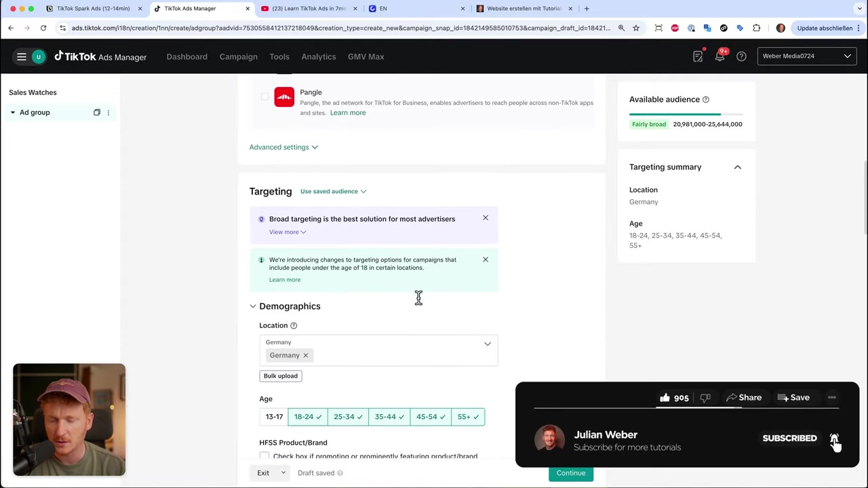Screen dimensions: 868x488
Task: Open the browser tab list chevron
Action: click(860, 8)
